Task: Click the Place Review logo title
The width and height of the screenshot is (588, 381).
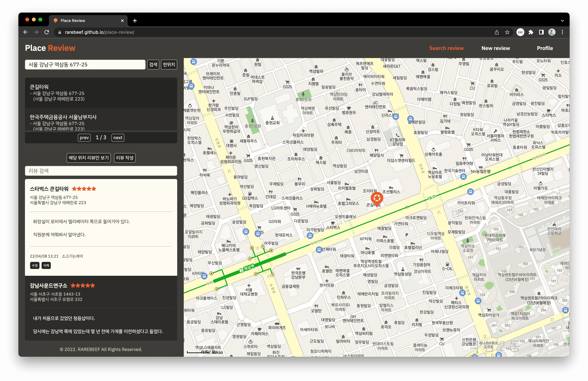Action: [x=50, y=48]
